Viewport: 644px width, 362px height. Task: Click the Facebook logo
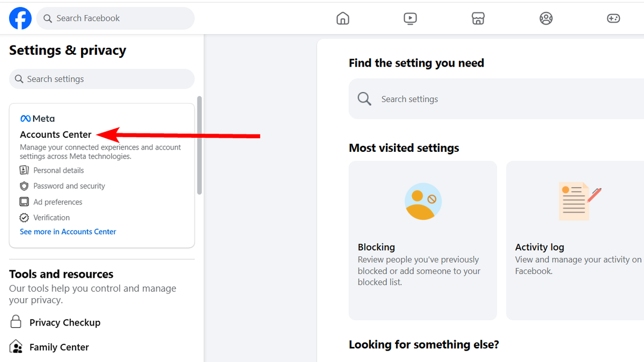pos(20,18)
